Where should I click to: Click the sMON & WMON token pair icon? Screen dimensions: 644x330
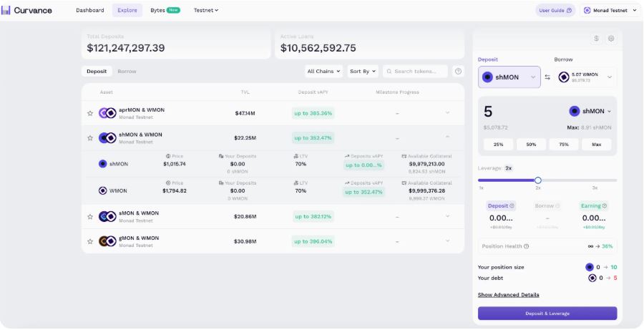pyautogui.click(x=107, y=217)
